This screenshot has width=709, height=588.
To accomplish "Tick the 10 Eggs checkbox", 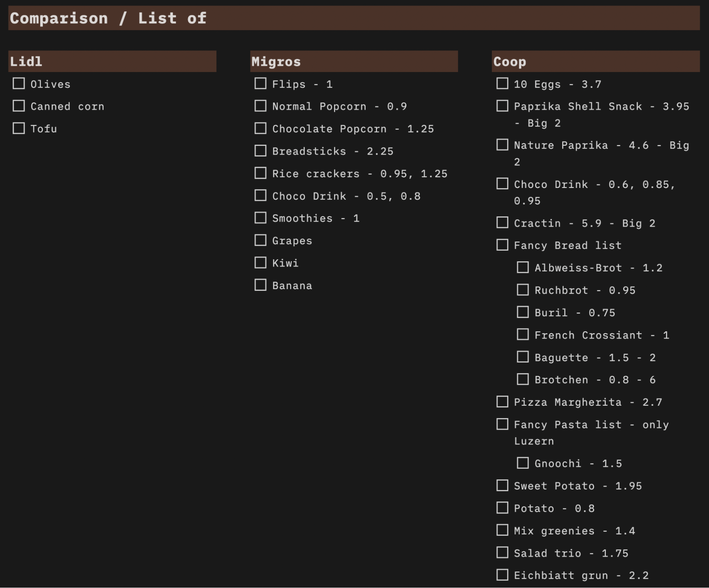I will point(502,84).
